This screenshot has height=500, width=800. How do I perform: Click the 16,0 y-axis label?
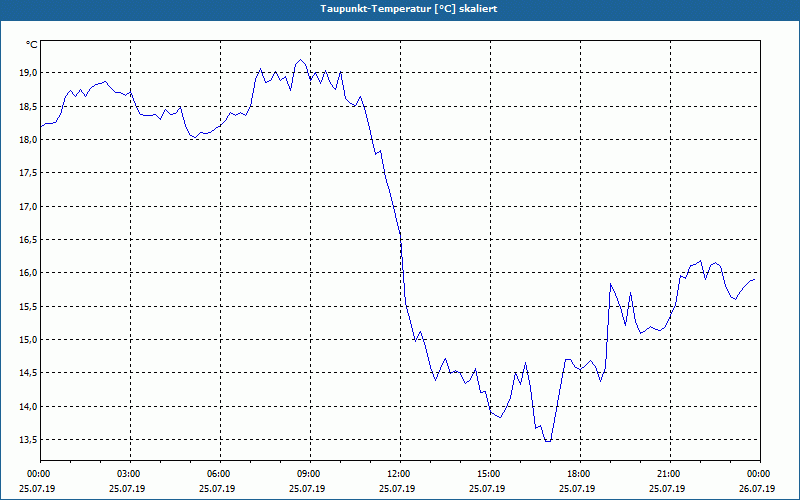pos(29,273)
